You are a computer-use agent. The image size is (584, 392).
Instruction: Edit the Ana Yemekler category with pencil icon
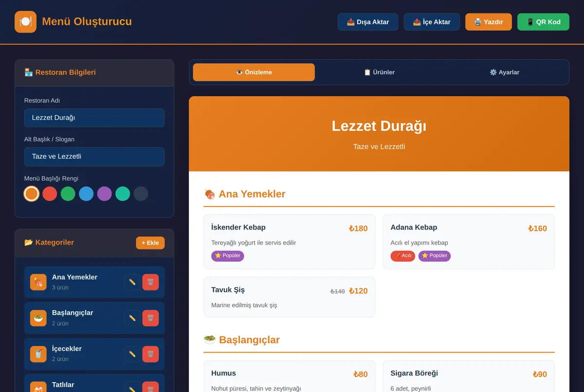[132, 282]
